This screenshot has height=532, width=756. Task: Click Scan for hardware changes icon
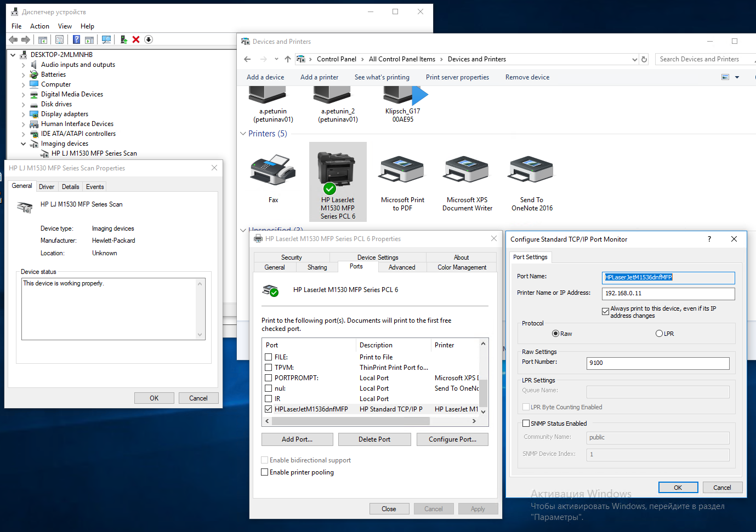pyautogui.click(x=106, y=39)
